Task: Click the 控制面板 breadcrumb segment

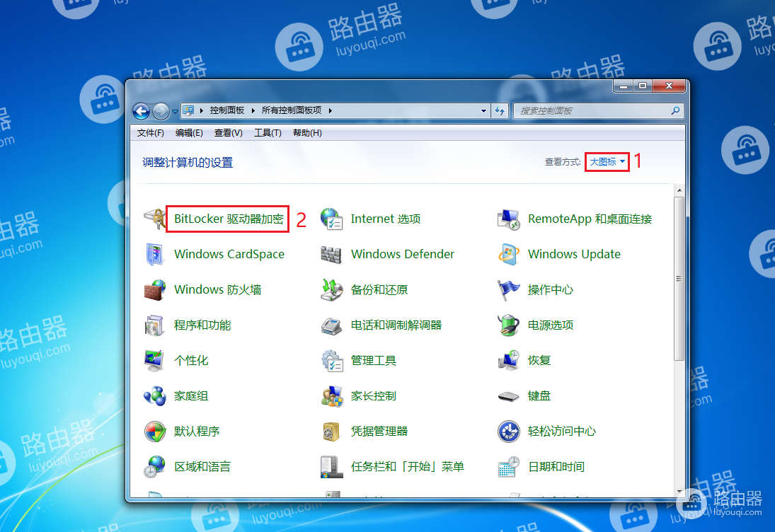Action: point(227,110)
